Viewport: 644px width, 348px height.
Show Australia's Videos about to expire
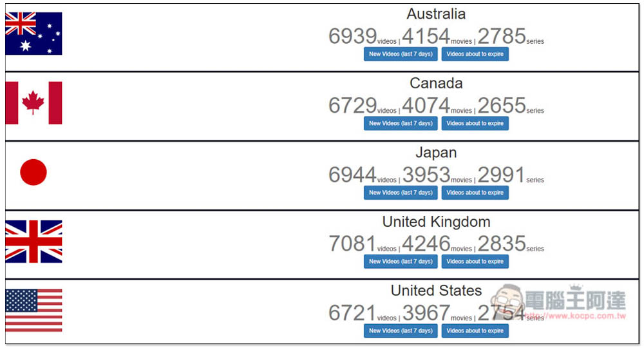[475, 54]
